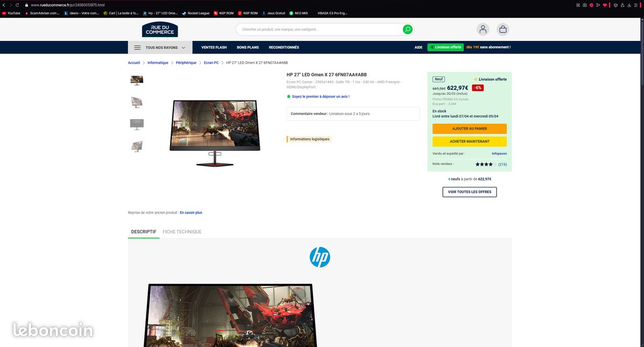Click AJOUTER AU PANIER button
644x347 pixels.
click(x=470, y=129)
